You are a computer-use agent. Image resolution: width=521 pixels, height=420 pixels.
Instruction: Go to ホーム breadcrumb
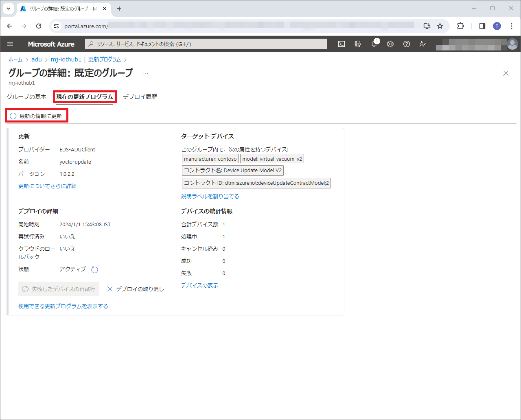click(x=15, y=59)
